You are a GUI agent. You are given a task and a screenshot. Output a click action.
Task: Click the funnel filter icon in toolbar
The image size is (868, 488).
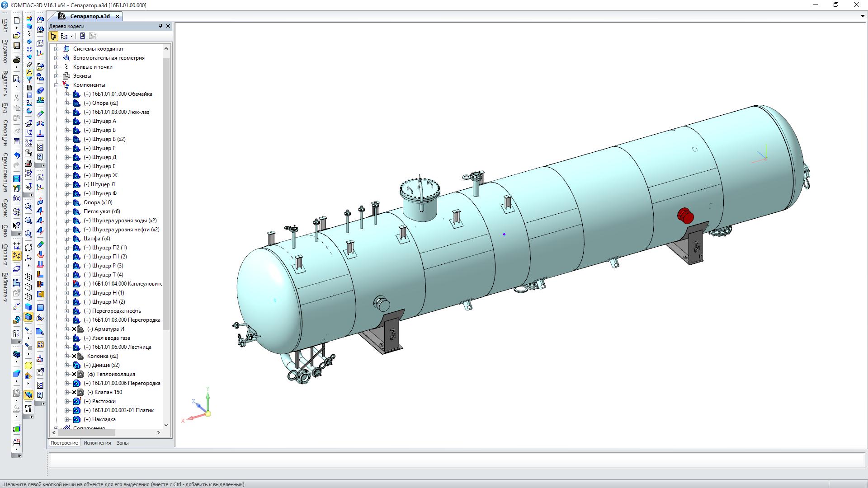pyautogui.click(x=29, y=80)
